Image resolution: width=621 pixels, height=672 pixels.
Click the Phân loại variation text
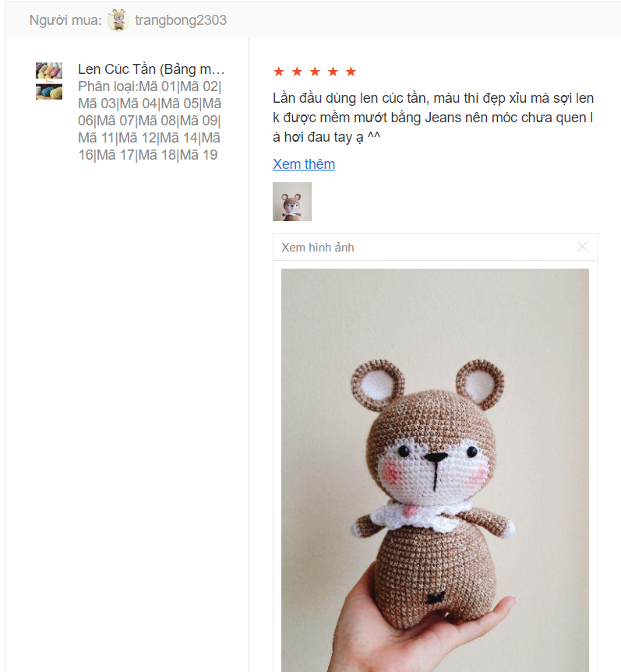click(150, 121)
